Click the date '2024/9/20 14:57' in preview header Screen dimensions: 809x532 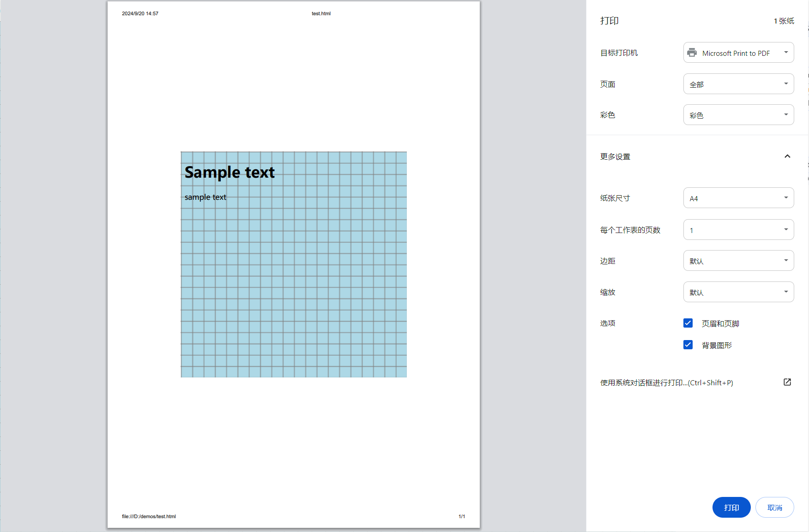pos(140,13)
